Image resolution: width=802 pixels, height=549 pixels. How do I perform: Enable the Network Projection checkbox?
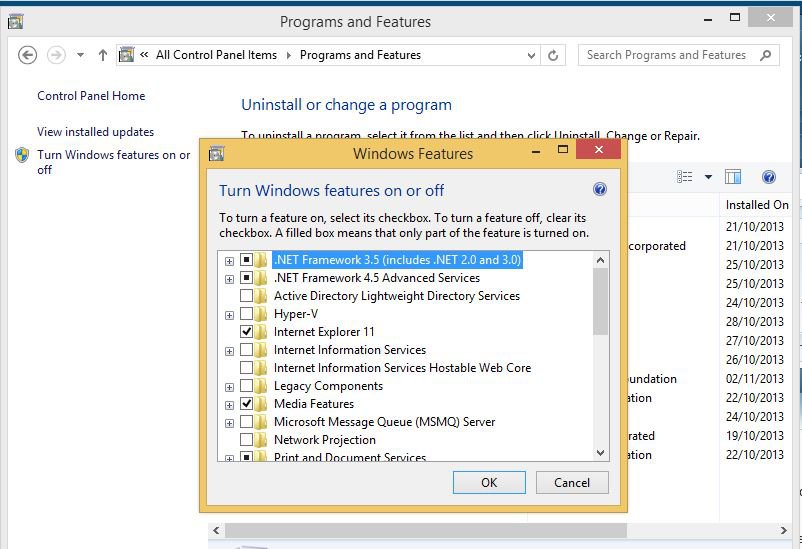click(246, 440)
